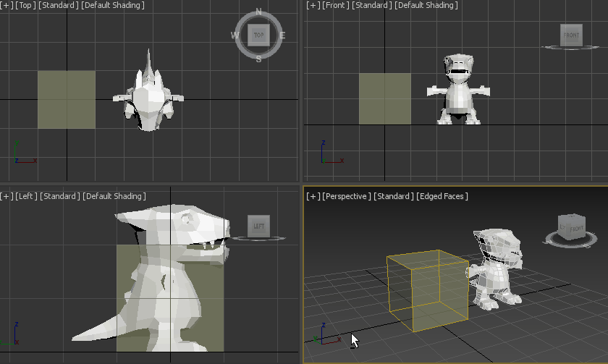The image size is (608, 364).
Task: Open the [+] general menu in Top viewport
Action: 7,6
